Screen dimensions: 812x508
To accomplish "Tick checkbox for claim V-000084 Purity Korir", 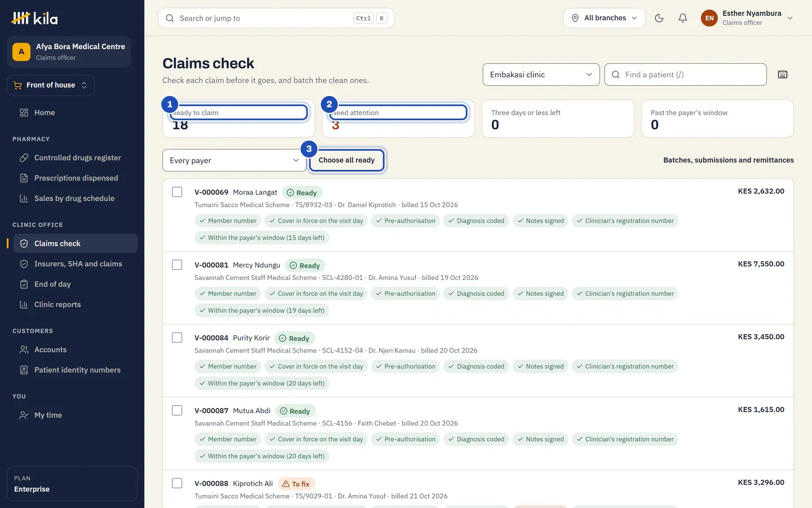I will coord(177,338).
